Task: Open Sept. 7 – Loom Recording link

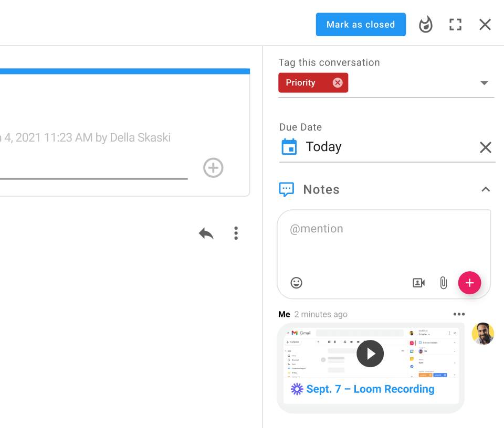Action: (x=370, y=389)
